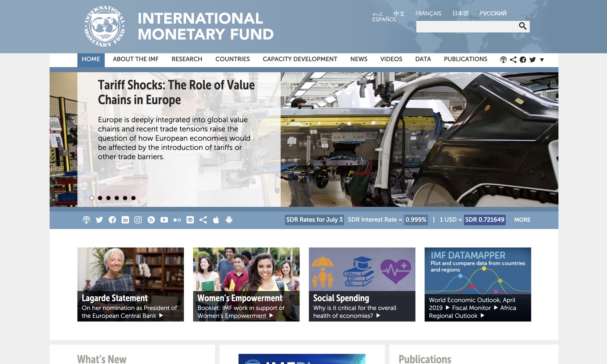Switch site language to Español

point(384,19)
